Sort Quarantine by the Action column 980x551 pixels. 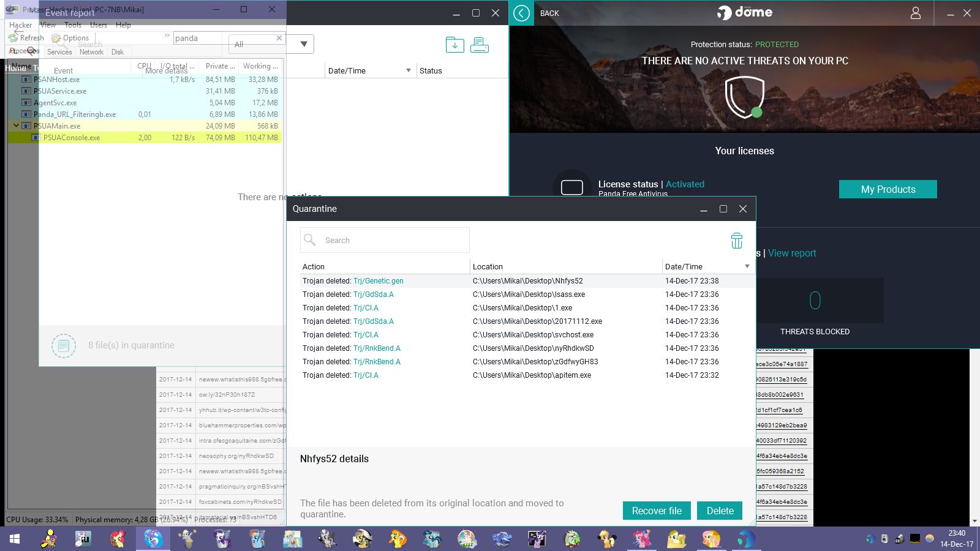[x=385, y=266]
